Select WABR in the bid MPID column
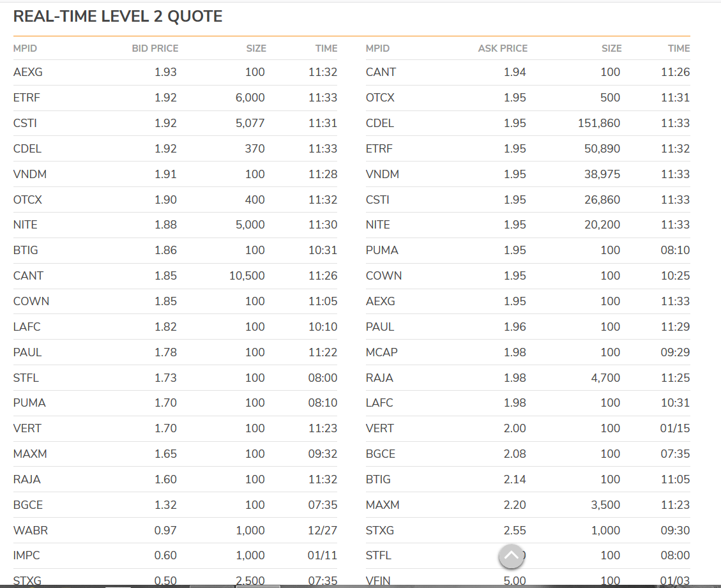This screenshot has width=721, height=588. tap(31, 531)
